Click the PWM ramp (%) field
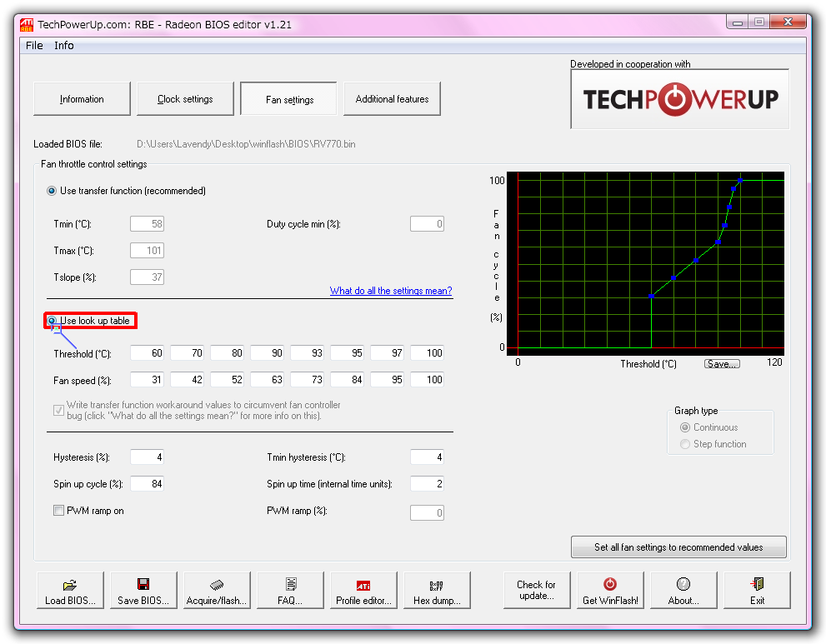This screenshot has height=644, width=826. pos(428,512)
